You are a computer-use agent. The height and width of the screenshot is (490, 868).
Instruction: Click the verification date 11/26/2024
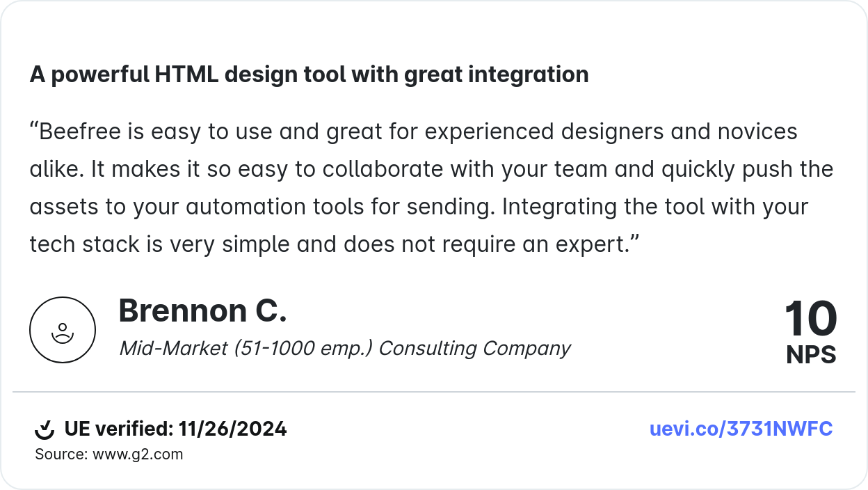(x=232, y=429)
